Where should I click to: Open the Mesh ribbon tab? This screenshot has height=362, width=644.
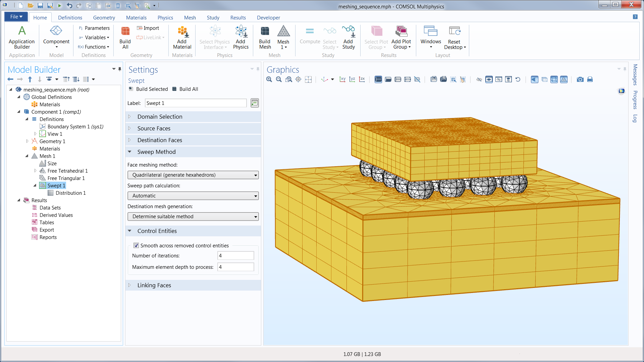point(190,17)
